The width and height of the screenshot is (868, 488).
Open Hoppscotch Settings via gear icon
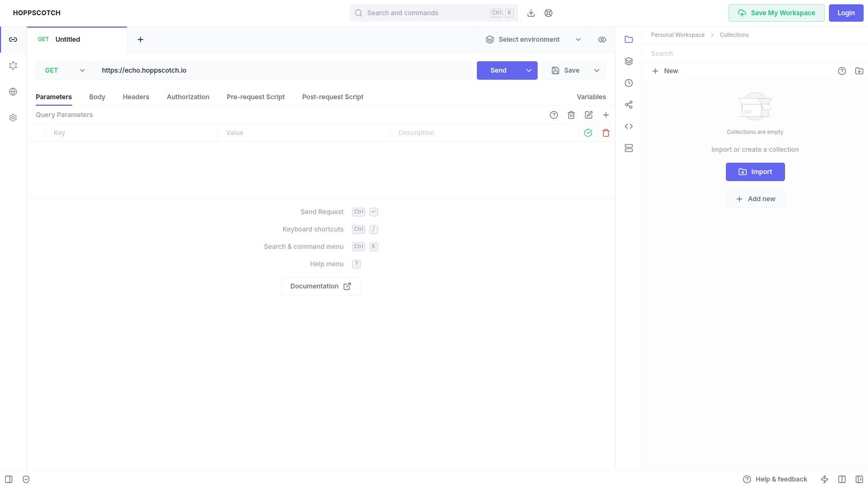point(12,117)
